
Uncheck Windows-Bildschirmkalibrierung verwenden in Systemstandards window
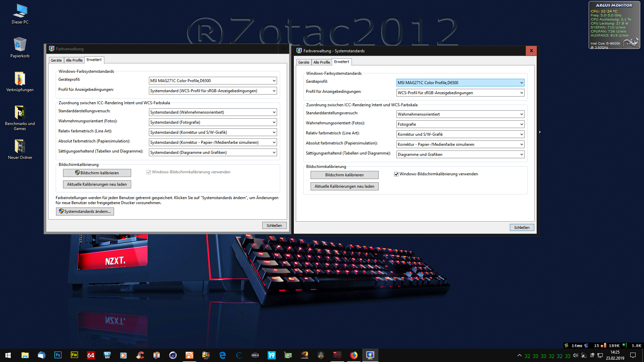[396, 174]
